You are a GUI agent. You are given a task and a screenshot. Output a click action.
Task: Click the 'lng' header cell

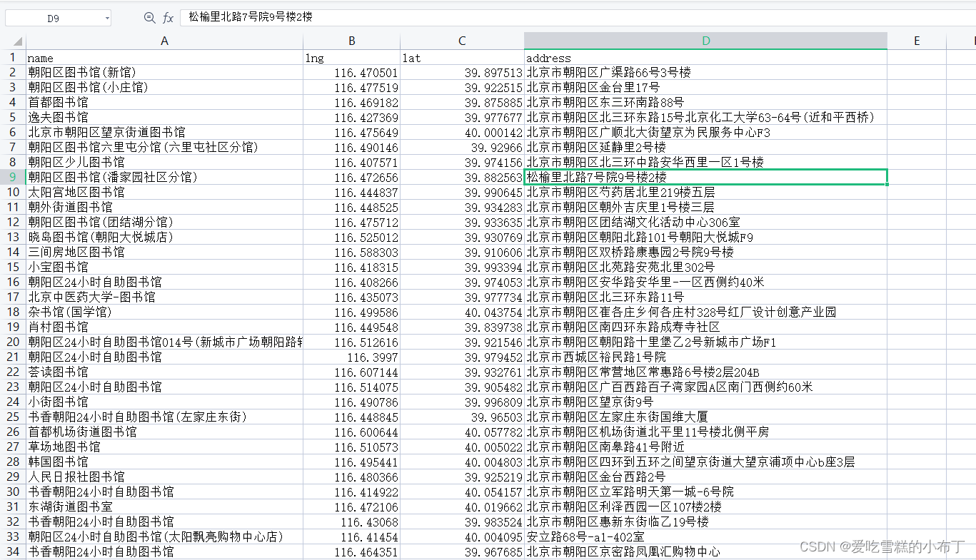(351, 58)
